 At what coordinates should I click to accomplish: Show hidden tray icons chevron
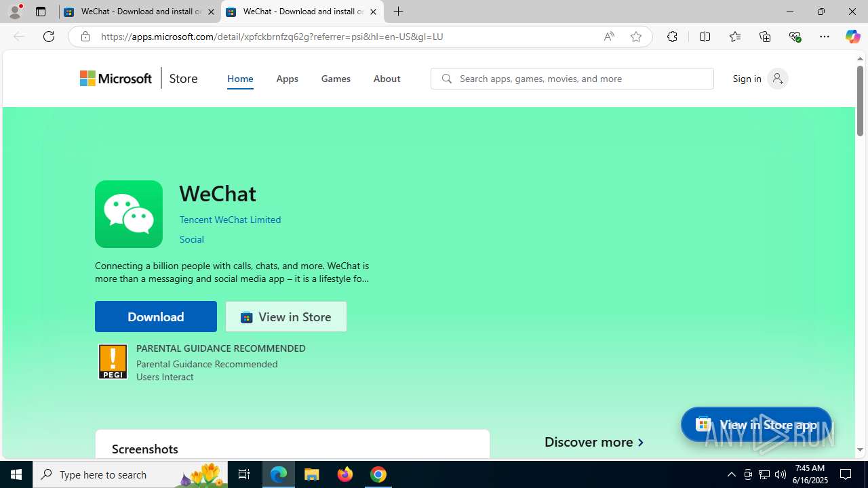(731, 474)
